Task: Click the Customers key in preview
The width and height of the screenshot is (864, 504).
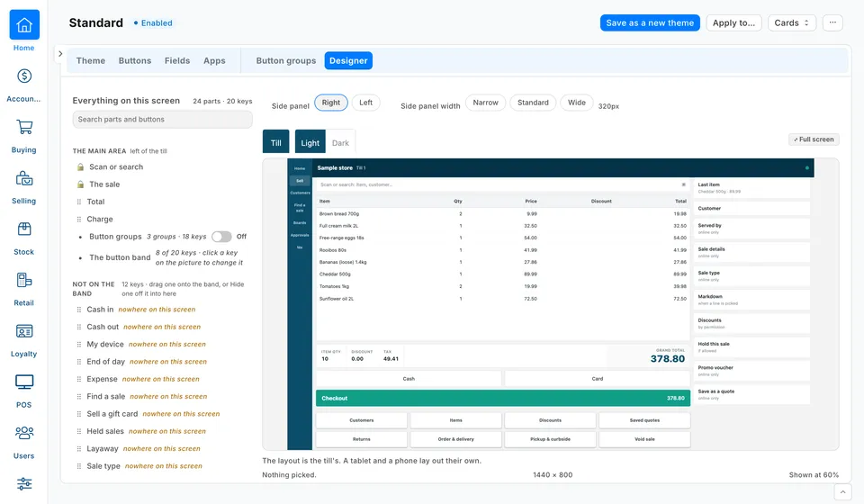Action: (362, 420)
